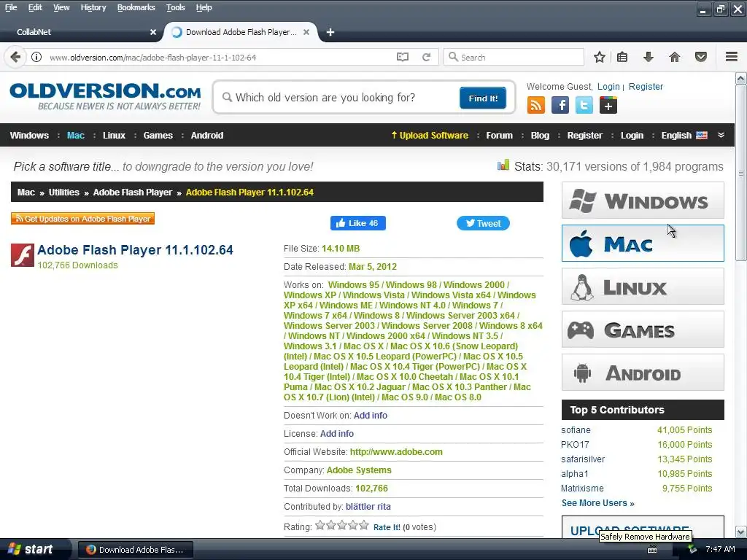Expand the English language dropdown

684,135
